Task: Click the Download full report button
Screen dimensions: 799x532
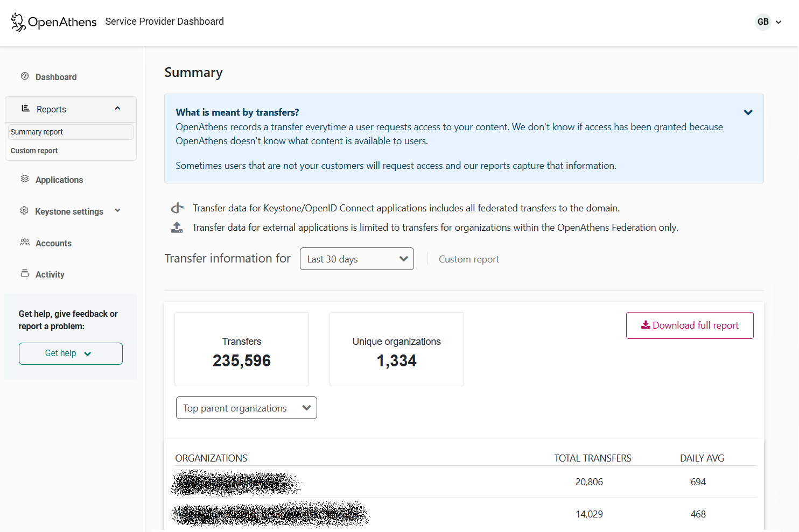Action: [x=690, y=325]
